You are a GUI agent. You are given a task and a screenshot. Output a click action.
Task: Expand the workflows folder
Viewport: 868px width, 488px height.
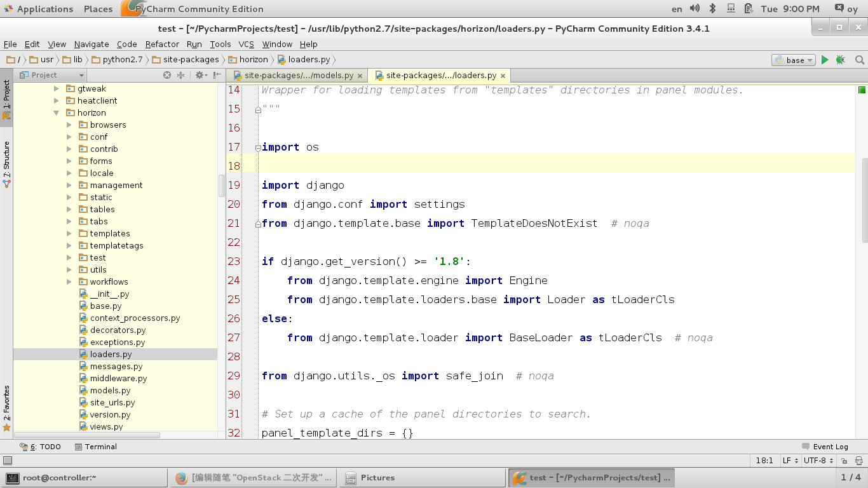(x=69, y=282)
